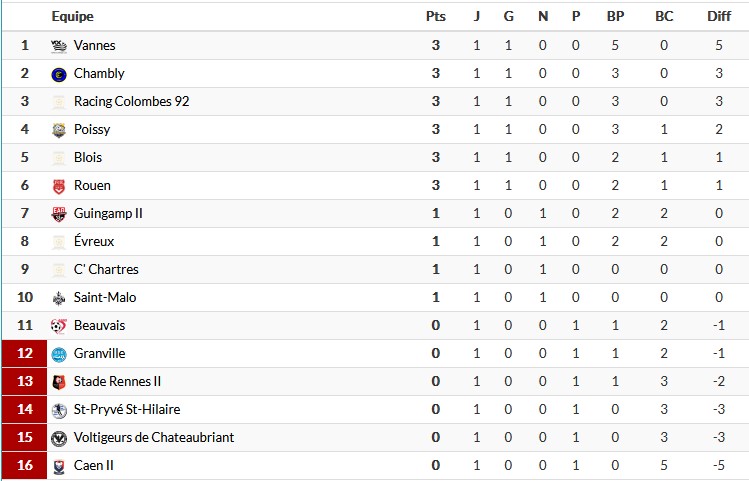Sort standings by Diff column header

pyautogui.click(x=719, y=16)
